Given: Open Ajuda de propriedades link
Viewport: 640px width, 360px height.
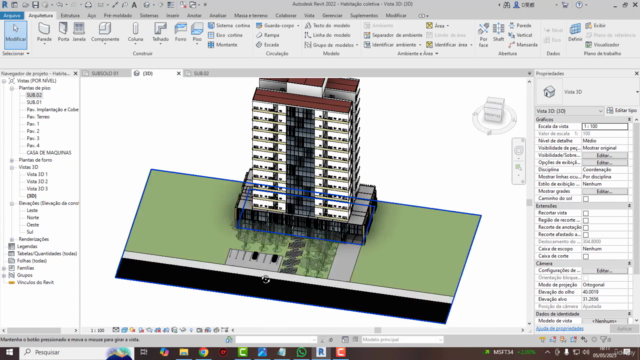Looking at the screenshot, I should click(560, 329).
